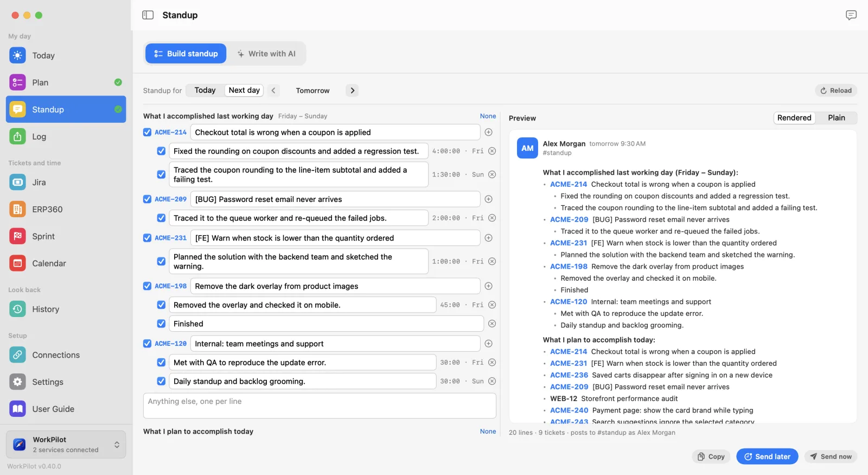
Task: Open the ERP360 section
Action: coord(66,209)
